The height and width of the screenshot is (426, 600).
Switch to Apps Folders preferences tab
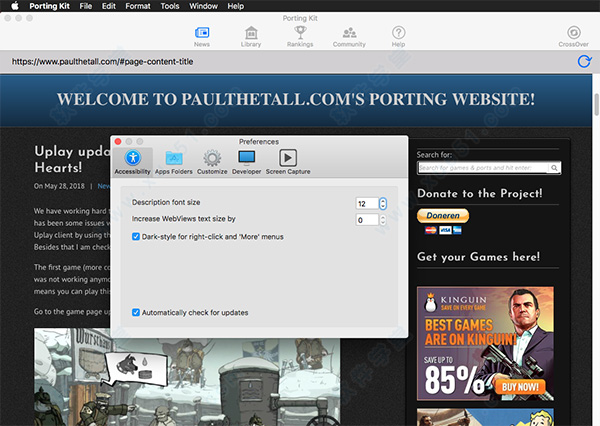[174, 162]
